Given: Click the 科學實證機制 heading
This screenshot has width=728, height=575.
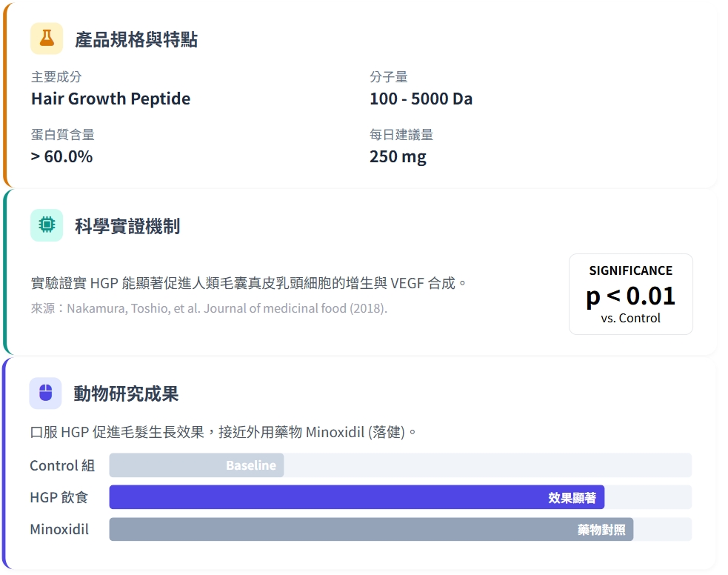Looking at the screenshot, I should pyautogui.click(x=127, y=226).
